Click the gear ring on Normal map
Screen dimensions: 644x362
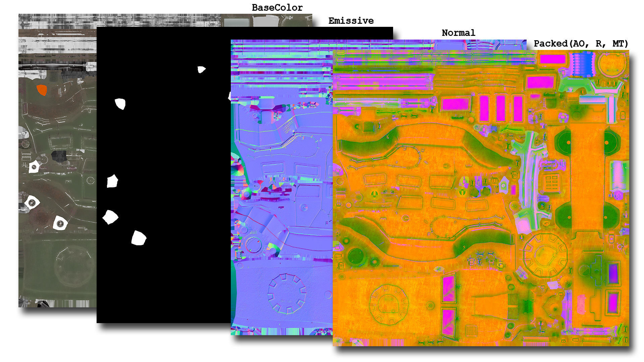(287, 293)
